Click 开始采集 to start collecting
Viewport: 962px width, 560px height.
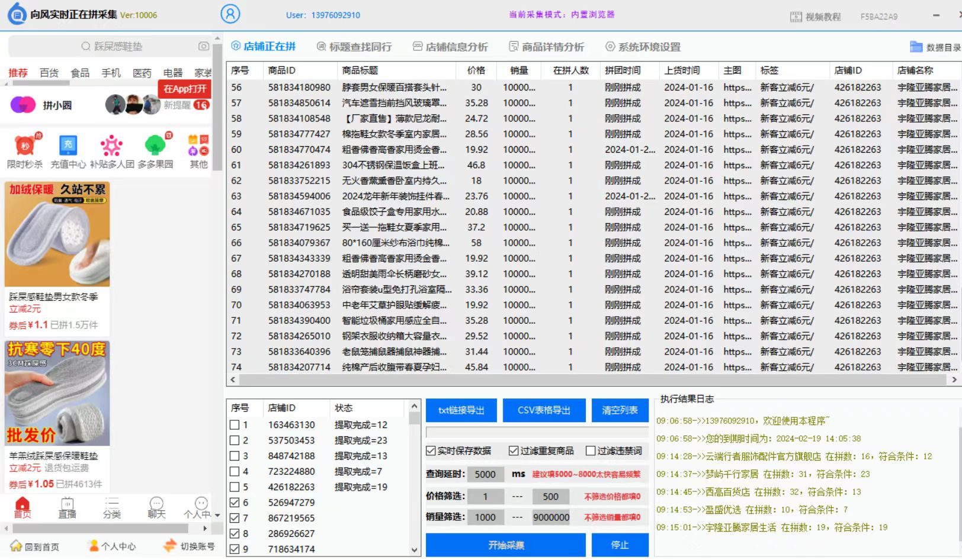coord(506,545)
